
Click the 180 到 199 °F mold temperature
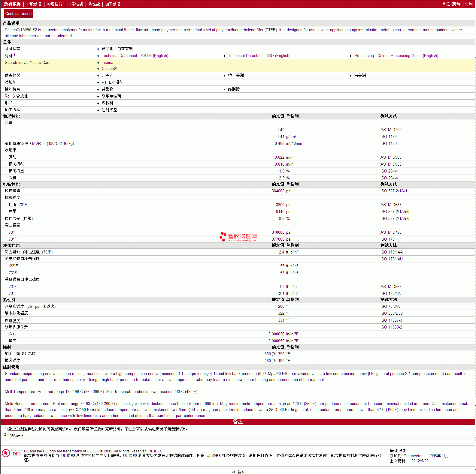[277, 361]
